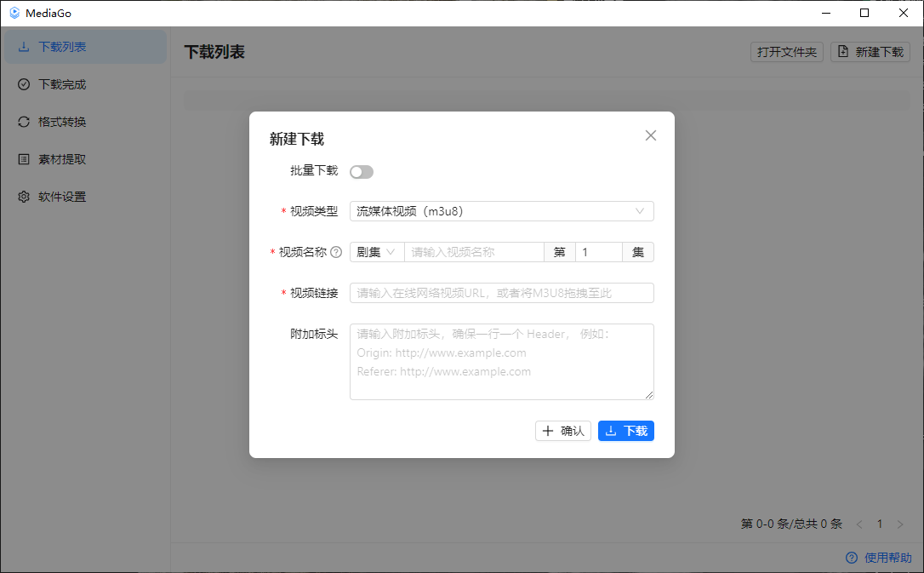Open the 格式转换 conversion icon

pyautogui.click(x=24, y=122)
